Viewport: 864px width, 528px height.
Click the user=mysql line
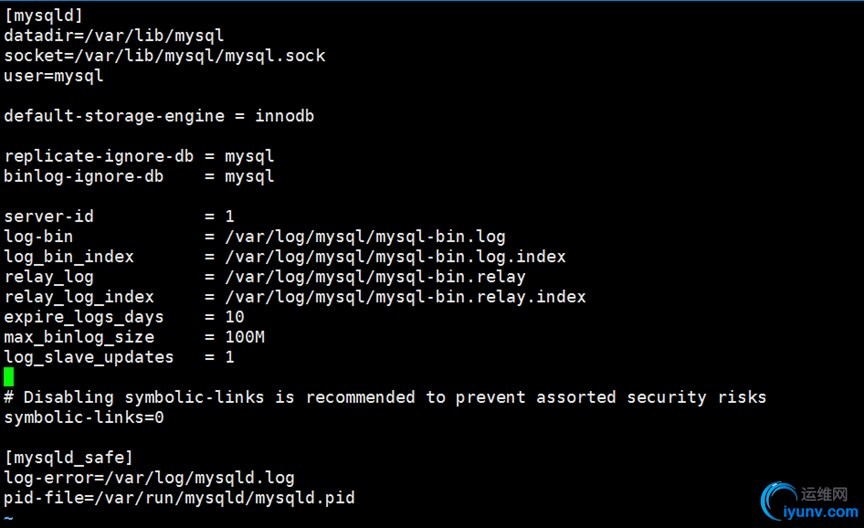53,75
